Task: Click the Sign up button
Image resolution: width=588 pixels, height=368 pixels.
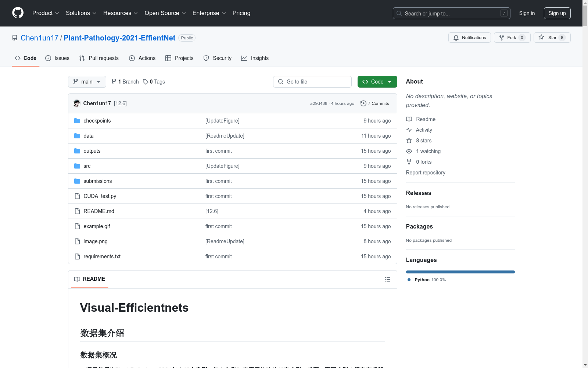Action: click(557, 13)
